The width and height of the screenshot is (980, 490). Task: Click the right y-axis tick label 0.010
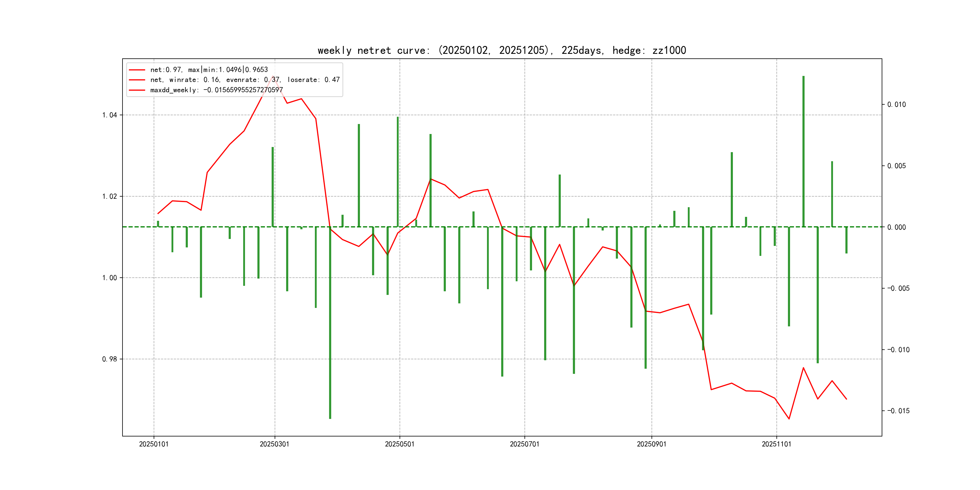click(x=896, y=105)
